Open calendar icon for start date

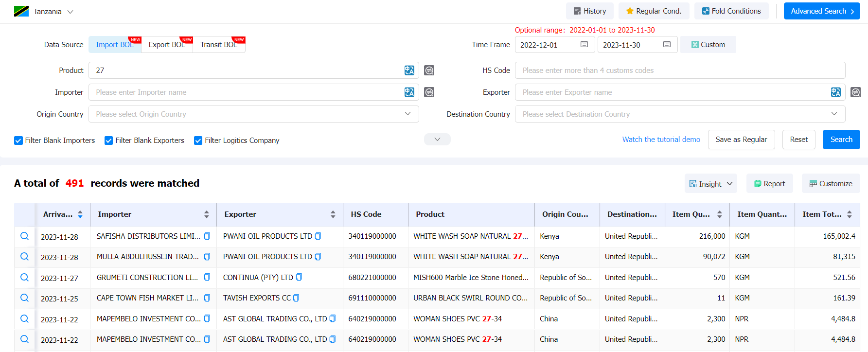coord(584,44)
